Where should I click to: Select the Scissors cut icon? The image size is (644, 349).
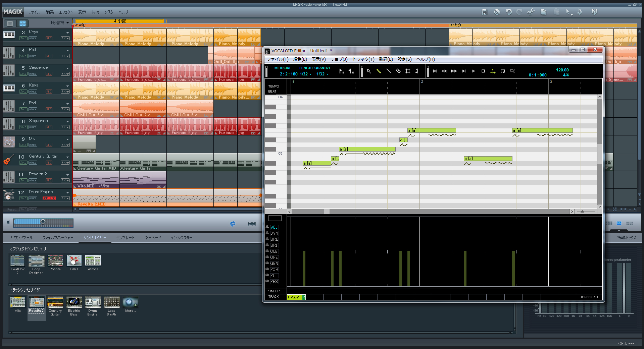[531, 12]
